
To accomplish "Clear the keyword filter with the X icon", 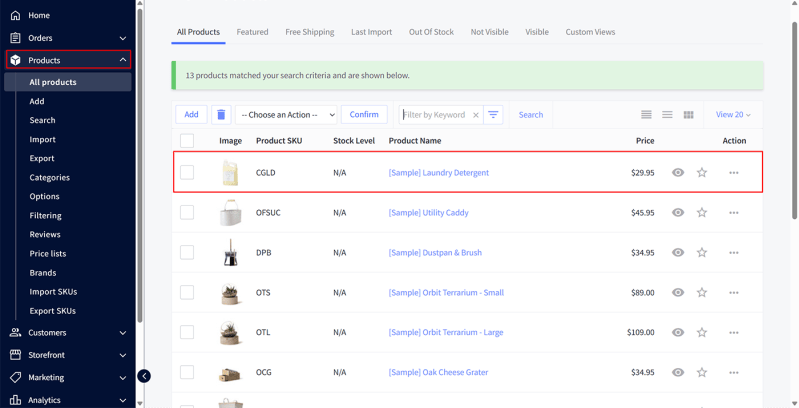I will 475,115.
